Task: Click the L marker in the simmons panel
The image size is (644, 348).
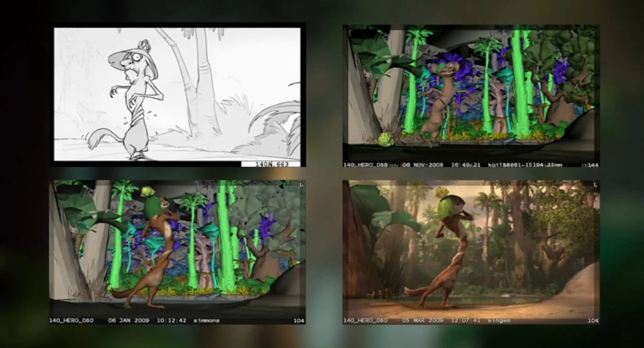Action: (301, 185)
